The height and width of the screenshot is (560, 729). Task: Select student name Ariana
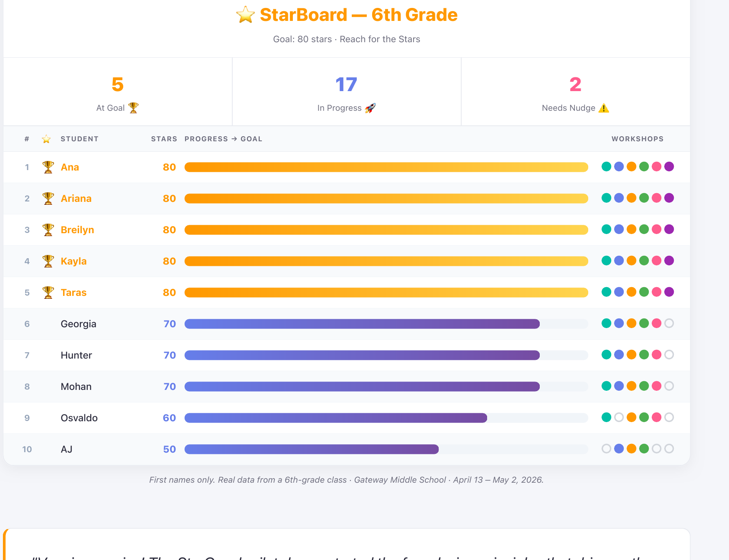tap(76, 199)
